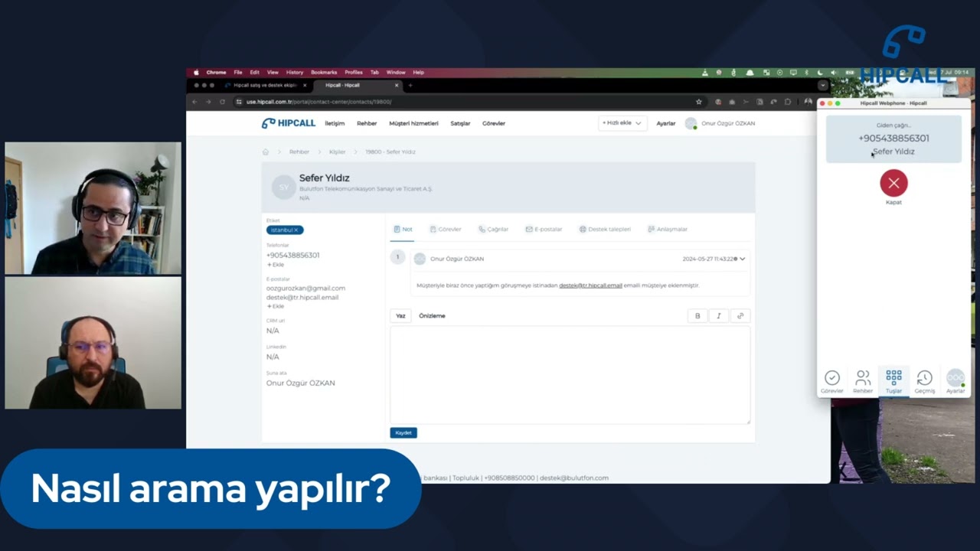This screenshot has height=551, width=980.
Task: Open the Müşteri hizmetleri menu
Action: click(x=413, y=123)
